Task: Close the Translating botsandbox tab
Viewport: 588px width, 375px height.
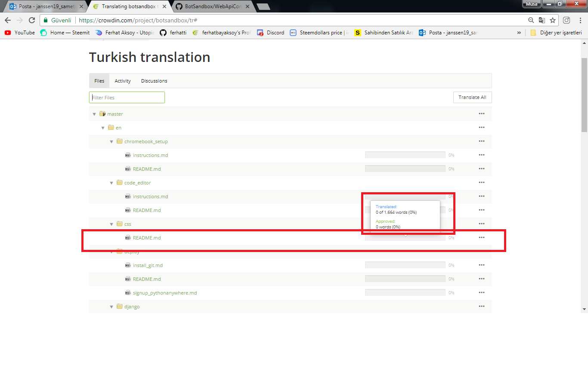Action: 164,6
